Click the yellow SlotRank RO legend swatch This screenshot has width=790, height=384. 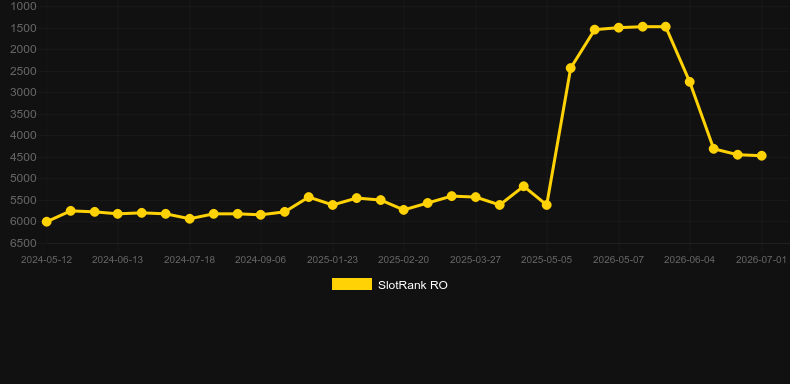pos(352,284)
